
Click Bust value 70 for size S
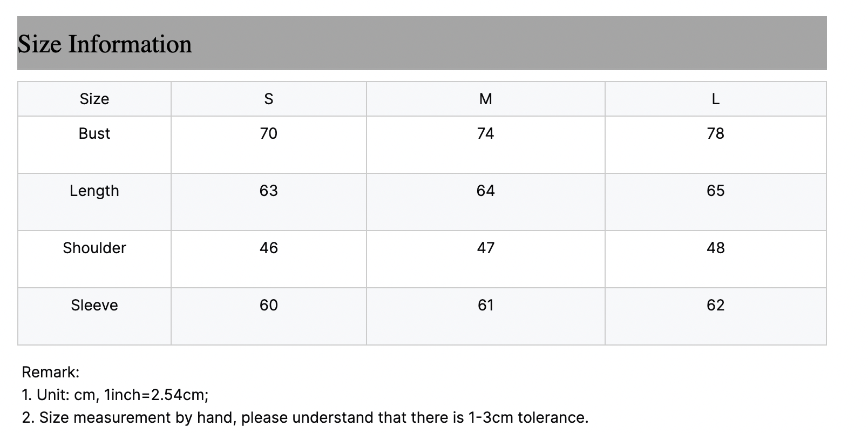tap(269, 133)
